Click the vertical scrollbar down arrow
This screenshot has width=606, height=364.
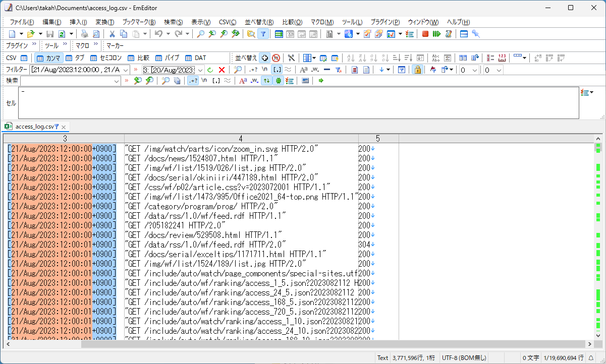point(598,336)
